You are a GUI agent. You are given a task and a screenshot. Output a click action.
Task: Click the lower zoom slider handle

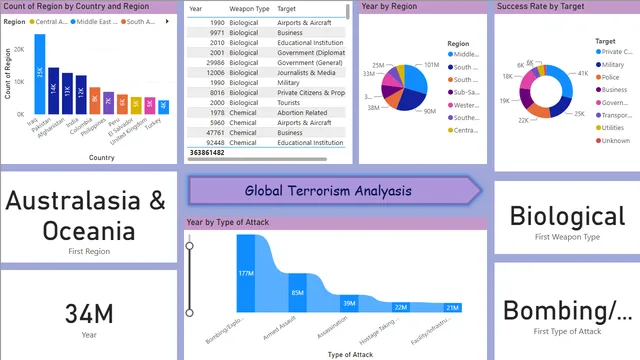[189, 313]
